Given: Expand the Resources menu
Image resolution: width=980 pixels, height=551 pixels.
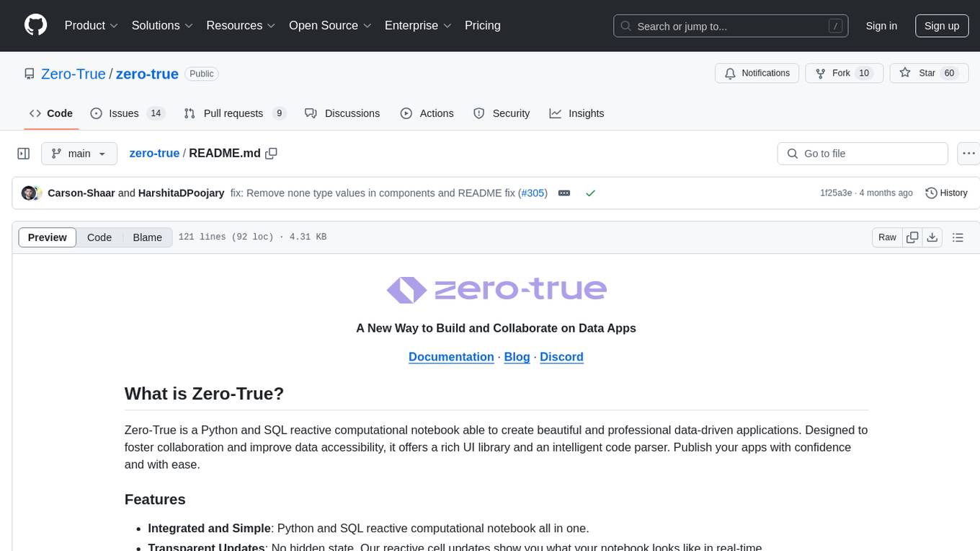Looking at the screenshot, I should 241,25.
